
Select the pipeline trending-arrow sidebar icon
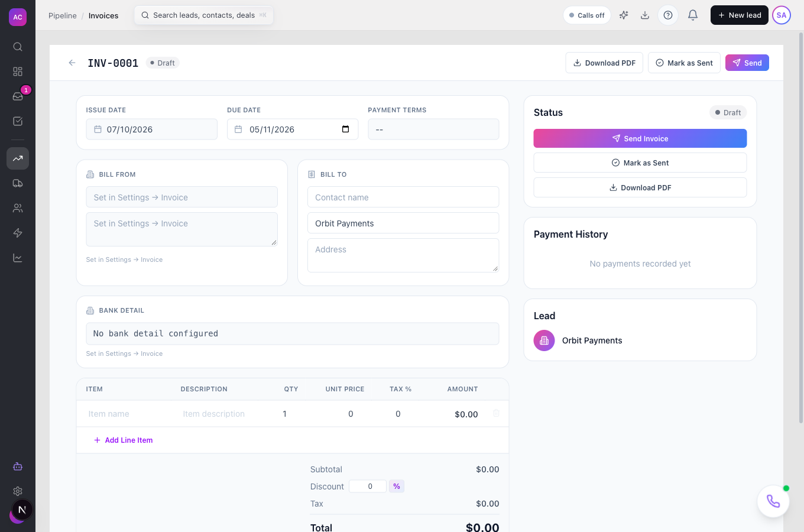18,158
